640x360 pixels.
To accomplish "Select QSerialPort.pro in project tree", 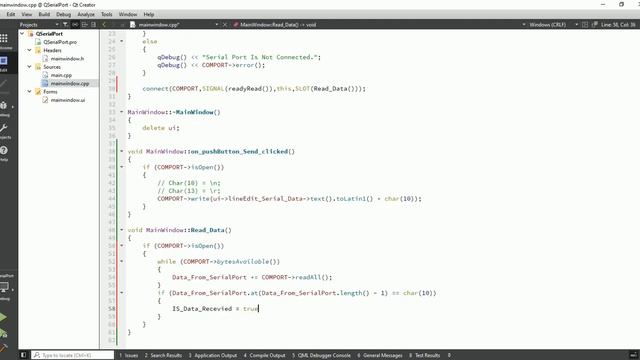I will coord(60,42).
